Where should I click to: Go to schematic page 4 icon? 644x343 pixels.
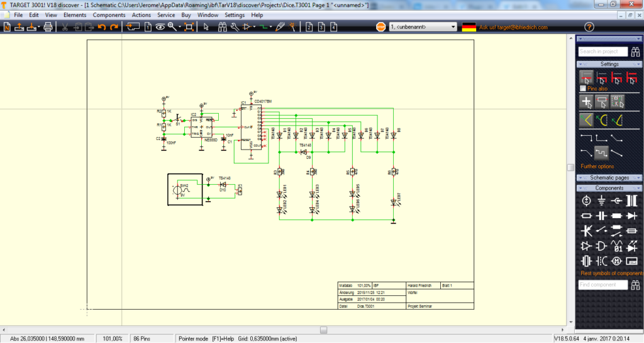[333, 27]
